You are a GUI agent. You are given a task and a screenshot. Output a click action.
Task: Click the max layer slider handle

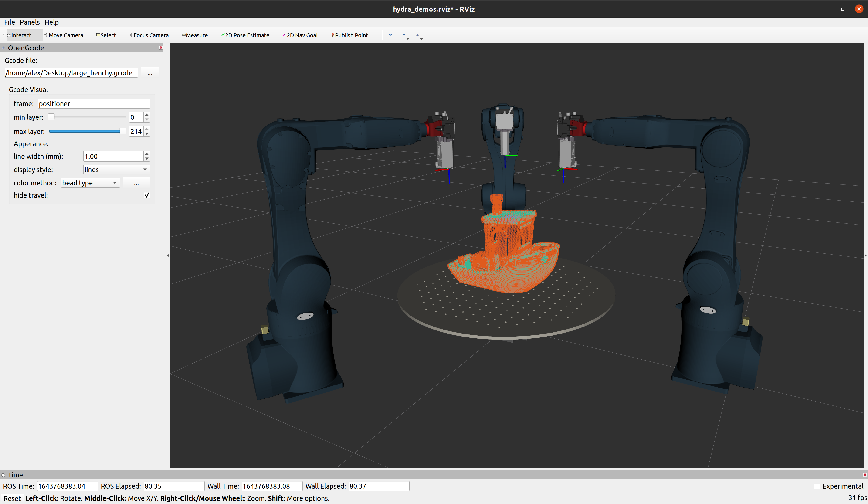click(x=123, y=131)
